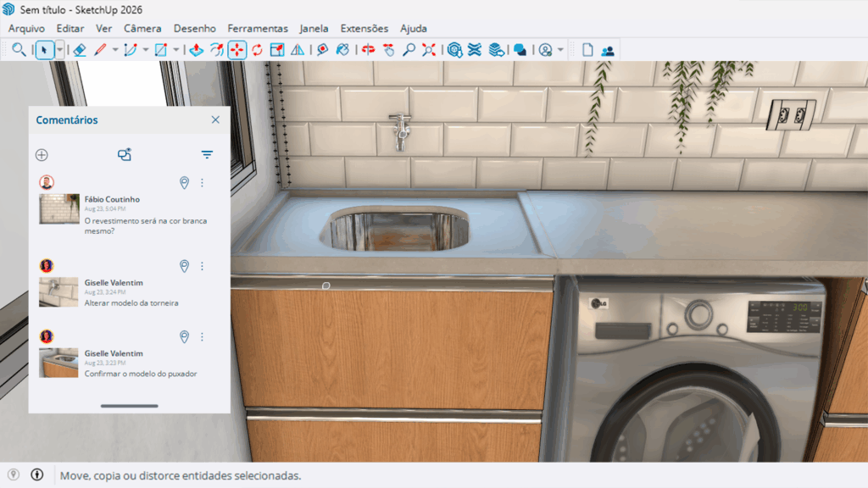Open the filter options in Comentários panel

pos(207,155)
